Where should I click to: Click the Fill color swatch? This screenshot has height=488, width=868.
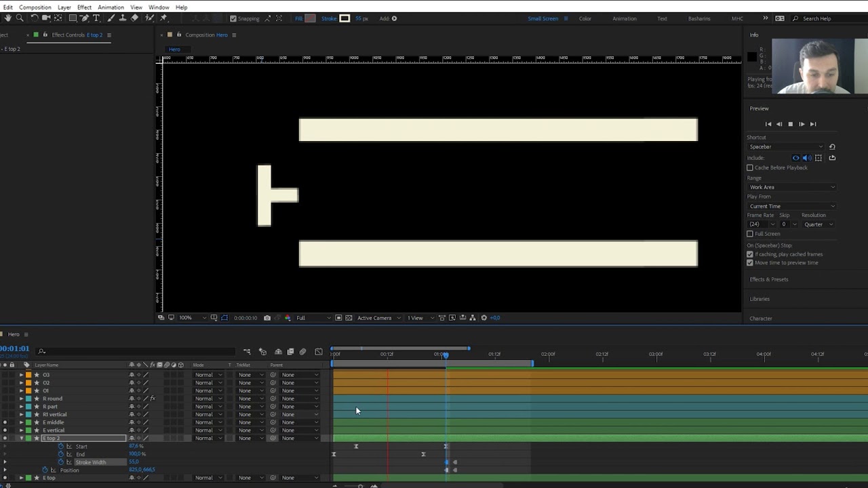point(311,18)
